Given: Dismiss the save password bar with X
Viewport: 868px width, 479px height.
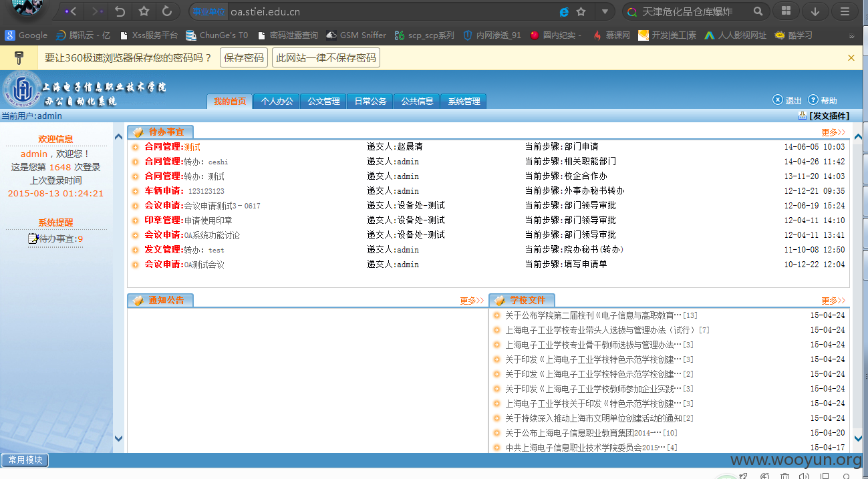Looking at the screenshot, I should (851, 58).
